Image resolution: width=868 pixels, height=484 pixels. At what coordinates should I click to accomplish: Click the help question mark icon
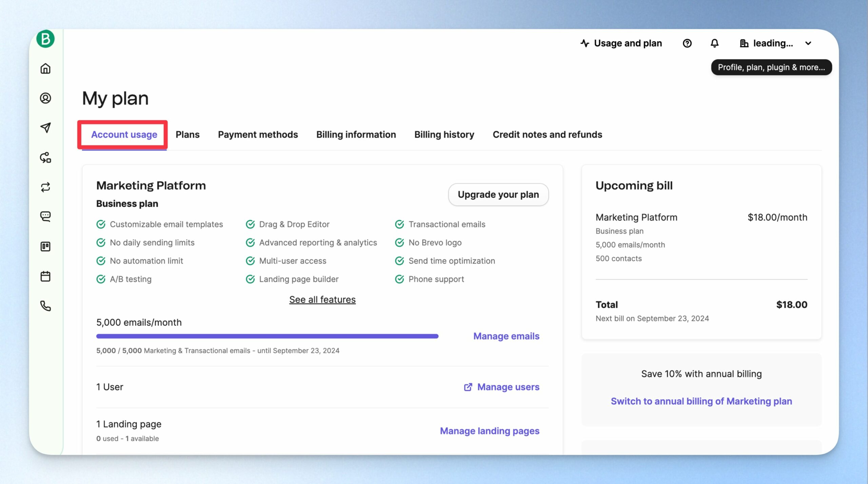pyautogui.click(x=687, y=43)
